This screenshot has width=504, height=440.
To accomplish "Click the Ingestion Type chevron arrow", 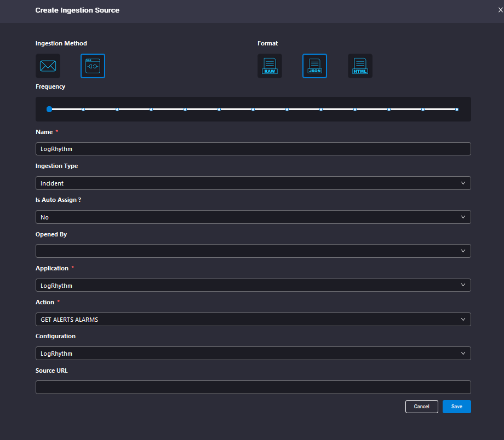I will pos(463,183).
